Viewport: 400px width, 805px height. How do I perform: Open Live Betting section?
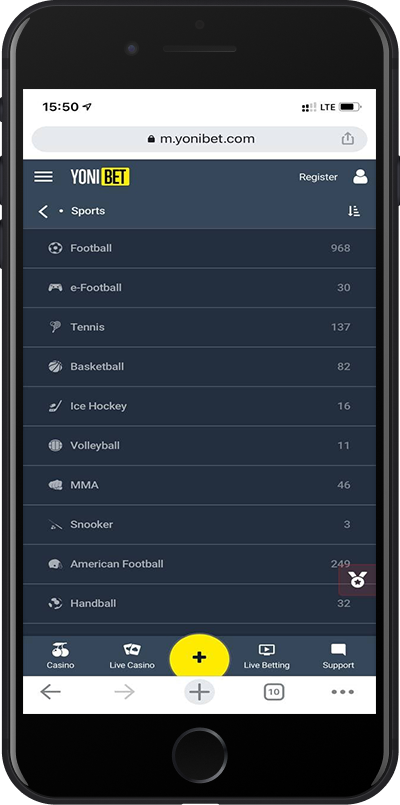(x=266, y=656)
